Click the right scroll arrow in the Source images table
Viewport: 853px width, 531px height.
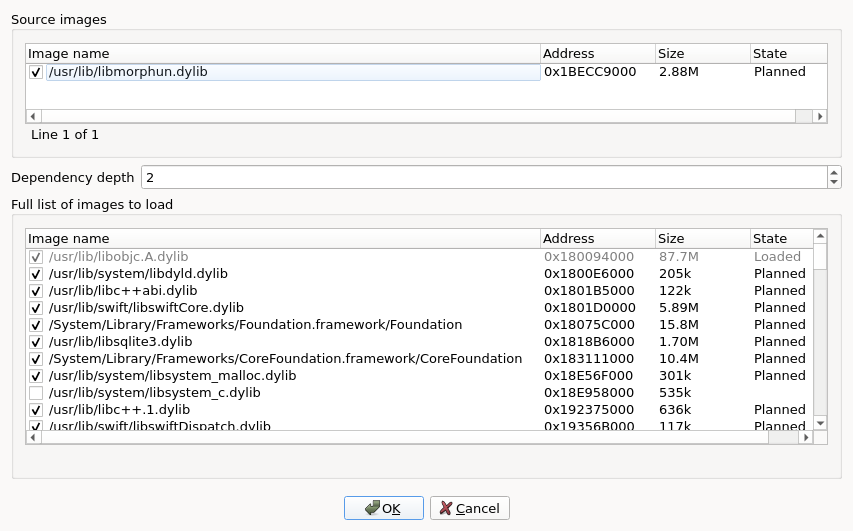[x=820, y=116]
